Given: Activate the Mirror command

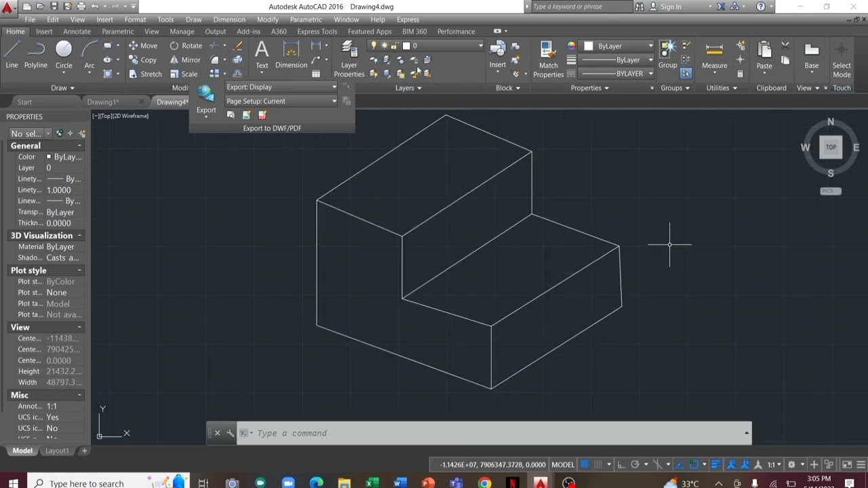Looking at the screenshot, I should (x=184, y=60).
